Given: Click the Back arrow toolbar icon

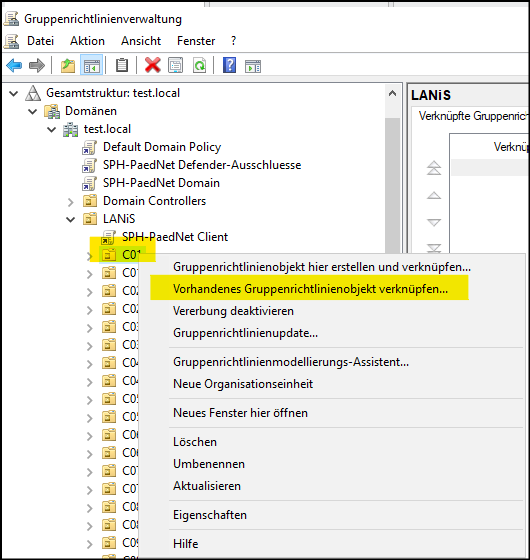Looking at the screenshot, I should pos(14,65).
